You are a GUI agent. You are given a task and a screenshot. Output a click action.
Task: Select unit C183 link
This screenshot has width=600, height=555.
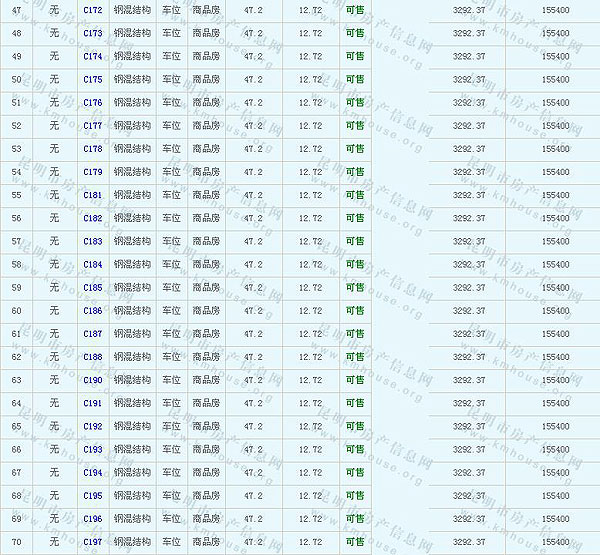point(93,241)
